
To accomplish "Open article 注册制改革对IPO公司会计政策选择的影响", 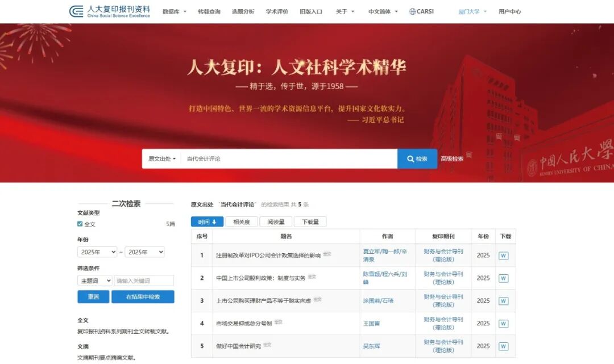I will [x=268, y=256].
